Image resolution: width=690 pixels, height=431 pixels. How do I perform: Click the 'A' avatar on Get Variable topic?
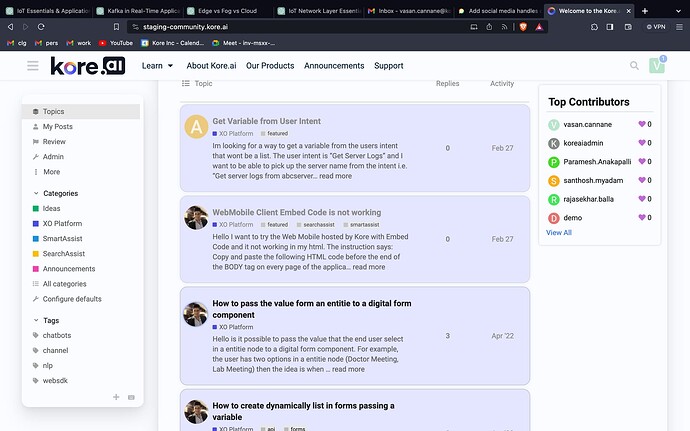[196, 127]
